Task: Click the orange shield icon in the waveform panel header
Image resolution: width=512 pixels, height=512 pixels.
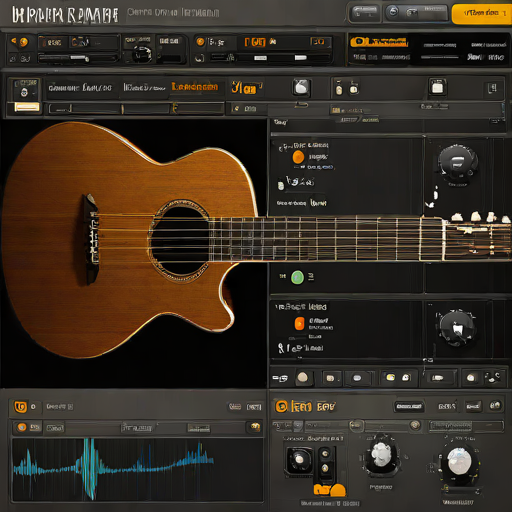Action: click(20, 407)
